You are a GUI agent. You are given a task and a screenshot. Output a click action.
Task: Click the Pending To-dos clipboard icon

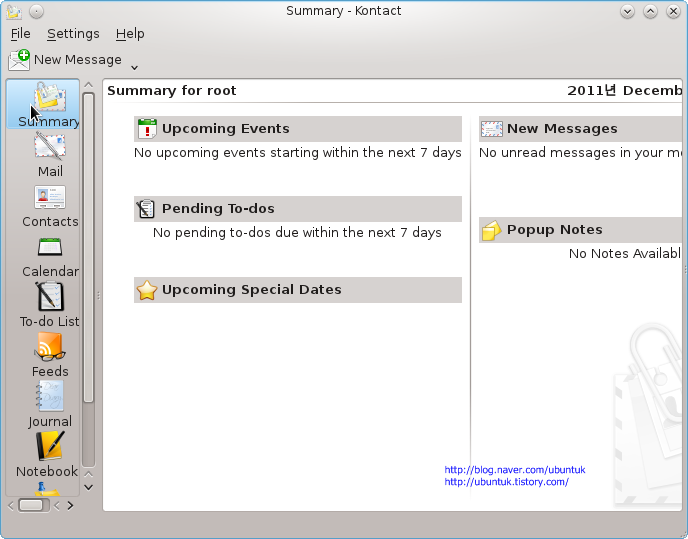(146, 209)
